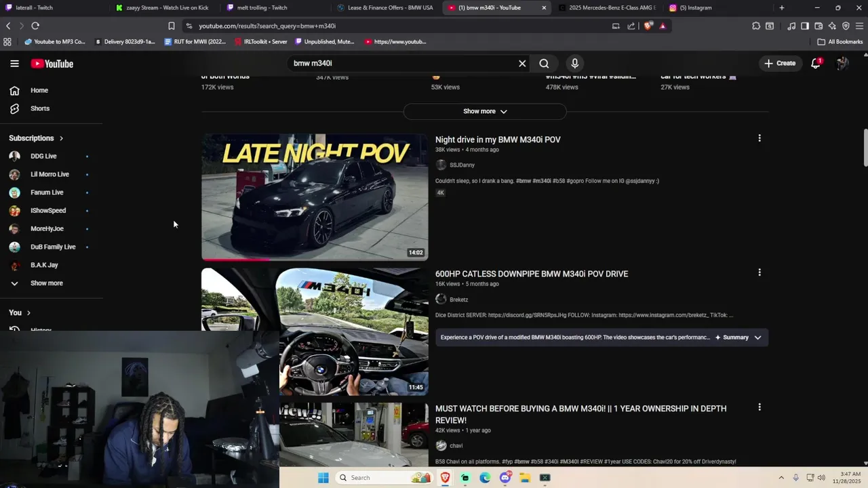The height and width of the screenshot is (488, 868).
Task: Show hidden system tray icons
Action: click(x=781, y=478)
